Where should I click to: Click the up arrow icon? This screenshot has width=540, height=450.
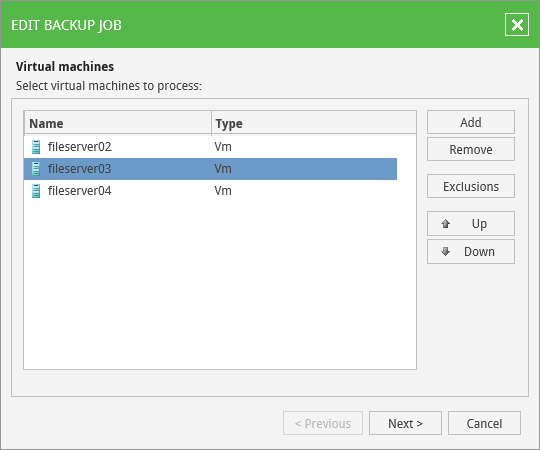click(445, 224)
